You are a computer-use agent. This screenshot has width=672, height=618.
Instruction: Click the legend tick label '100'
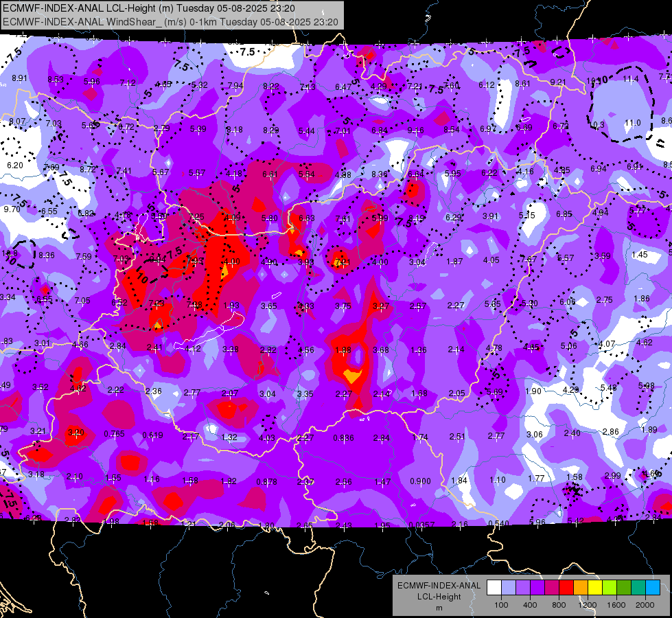click(x=501, y=605)
